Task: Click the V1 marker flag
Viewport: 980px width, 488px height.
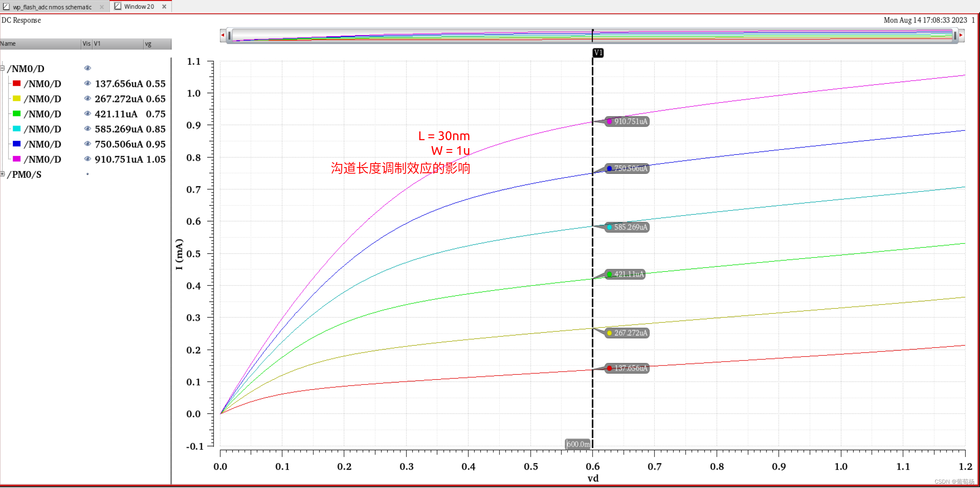Action: 598,53
